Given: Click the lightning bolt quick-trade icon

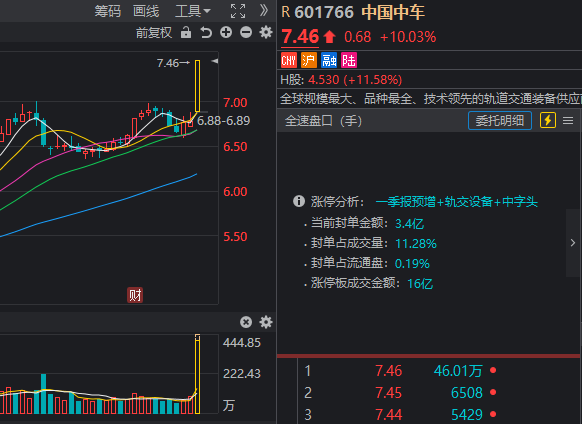Looking at the screenshot, I should (548, 121).
